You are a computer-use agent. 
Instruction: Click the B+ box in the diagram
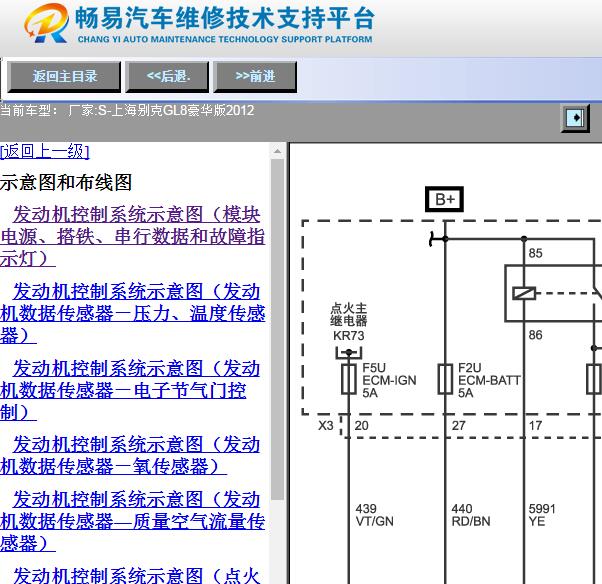444,199
